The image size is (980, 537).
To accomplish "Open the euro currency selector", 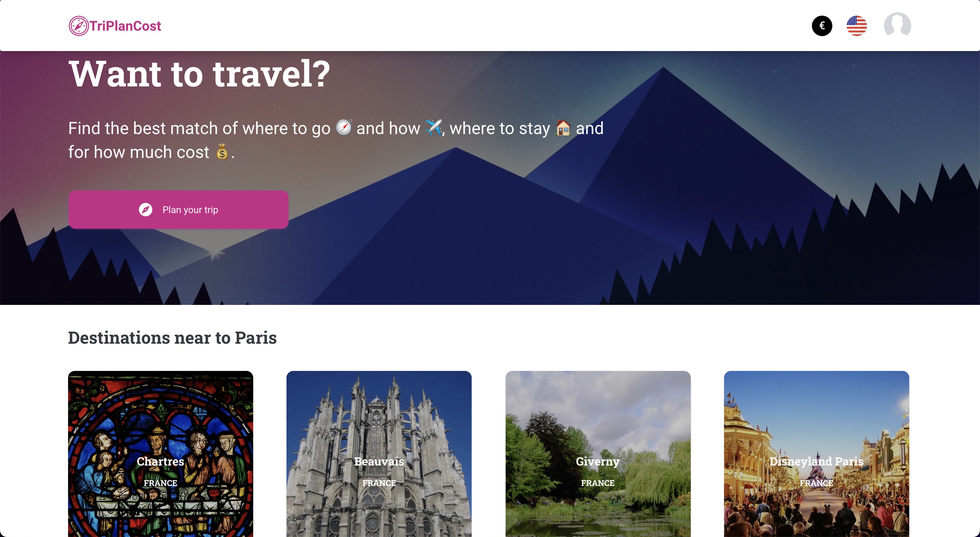I will (x=822, y=26).
